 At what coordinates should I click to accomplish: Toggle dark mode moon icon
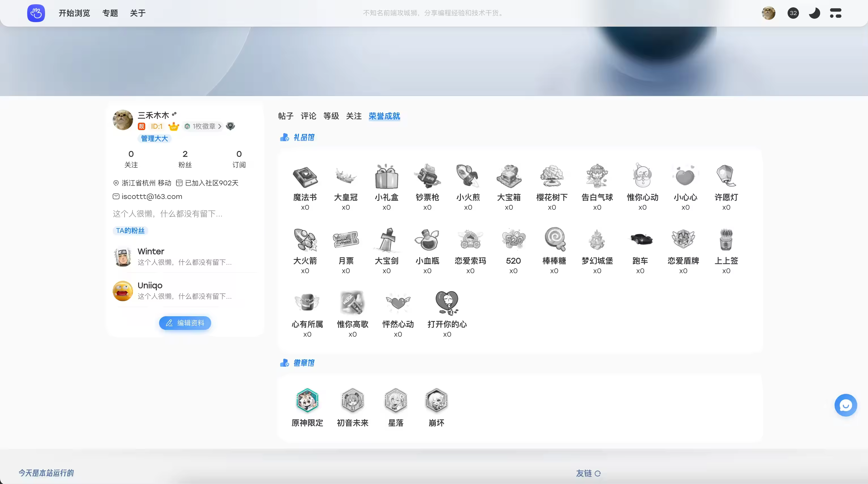(x=814, y=13)
